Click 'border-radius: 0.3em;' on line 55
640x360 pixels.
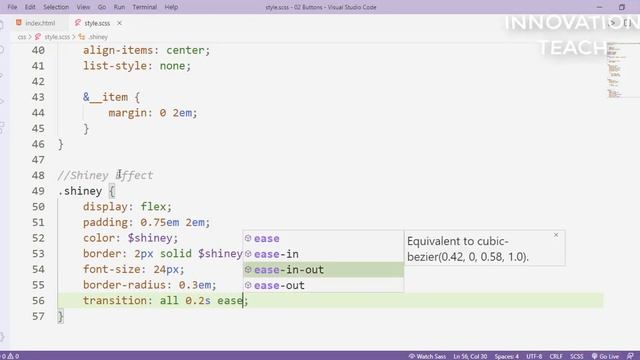tap(150, 285)
